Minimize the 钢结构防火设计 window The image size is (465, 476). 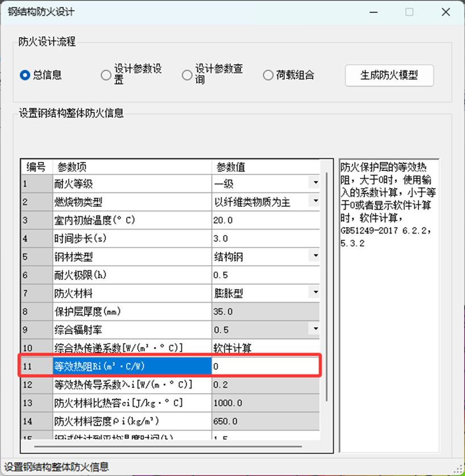pos(373,12)
